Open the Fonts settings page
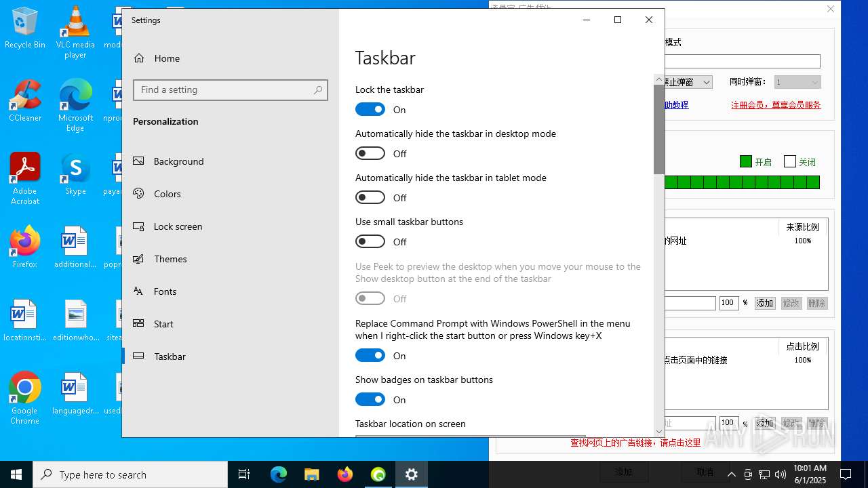 231,291
